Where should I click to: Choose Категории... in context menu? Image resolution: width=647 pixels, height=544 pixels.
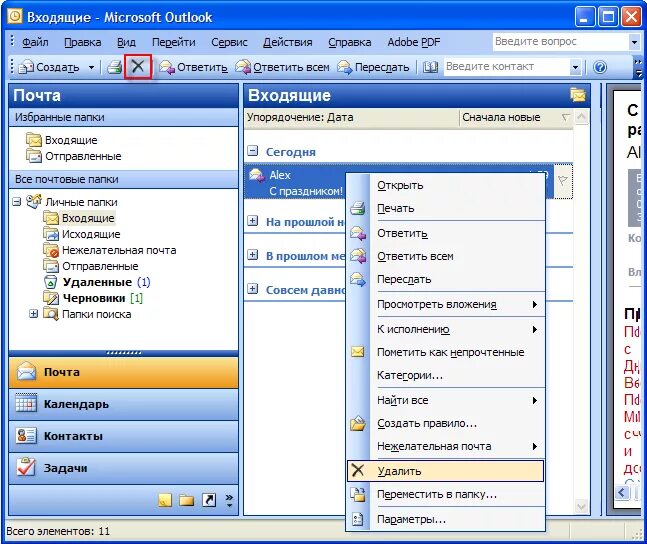(x=446, y=376)
